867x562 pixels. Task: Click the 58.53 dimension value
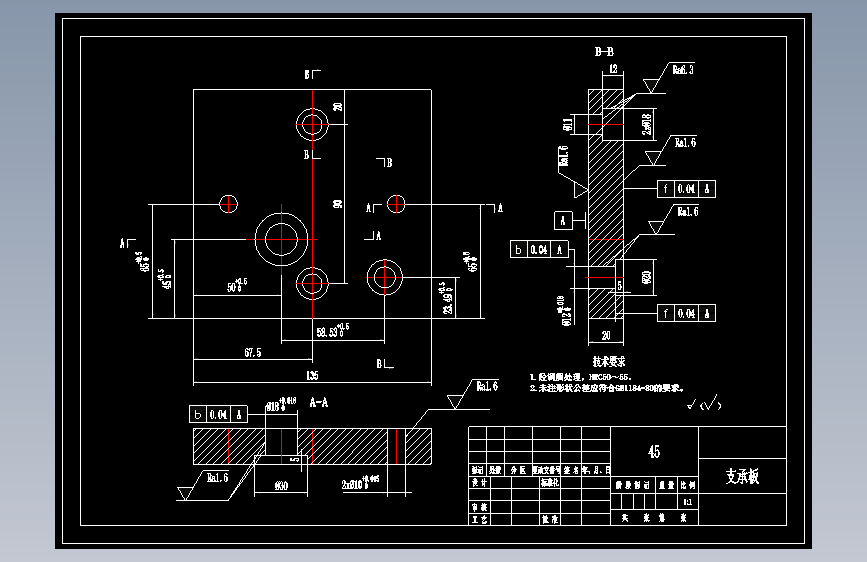click(x=333, y=331)
